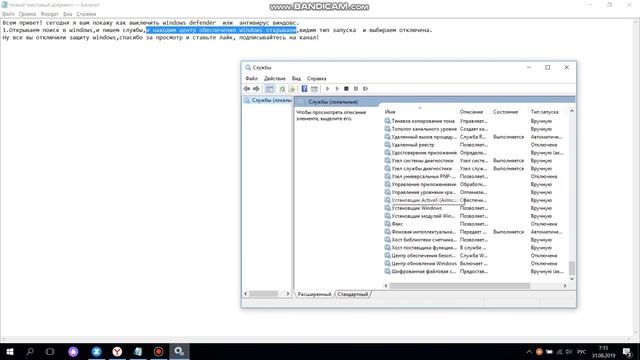
Task: Open Task View on the taskbar
Action: [50, 351]
